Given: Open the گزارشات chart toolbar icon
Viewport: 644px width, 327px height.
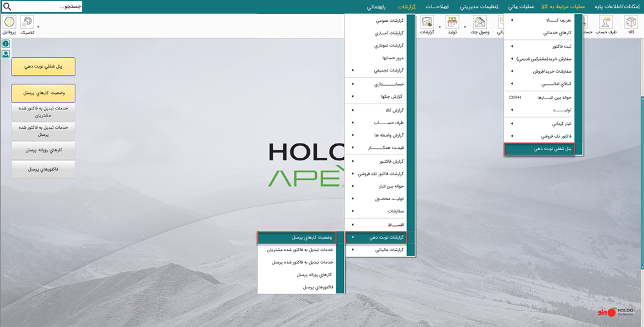Looking at the screenshot, I should coord(427,24).
